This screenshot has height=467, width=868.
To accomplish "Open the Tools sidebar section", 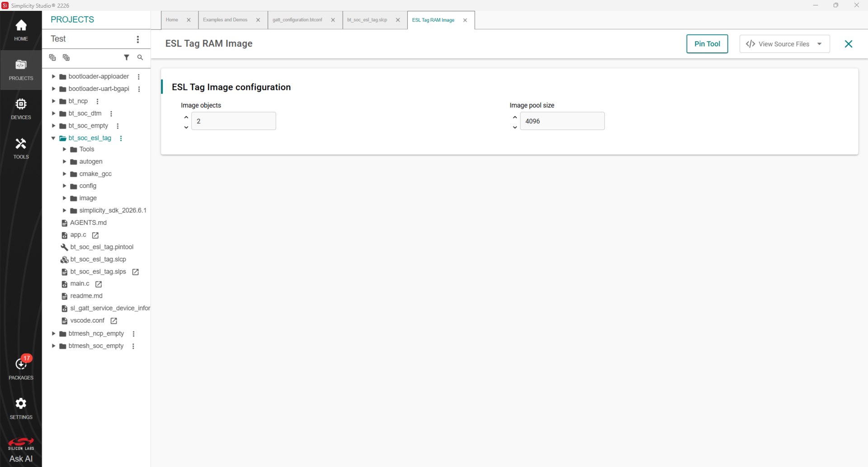I will coord(21,148).
